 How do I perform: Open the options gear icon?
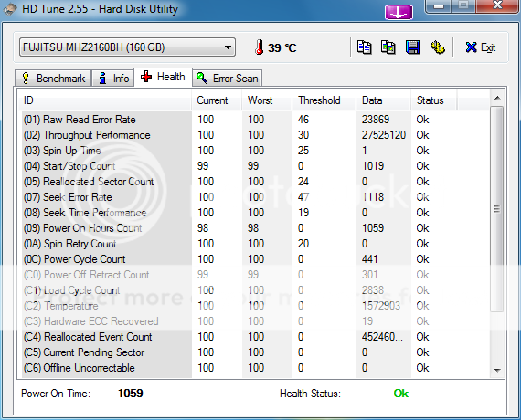(438, 47)
